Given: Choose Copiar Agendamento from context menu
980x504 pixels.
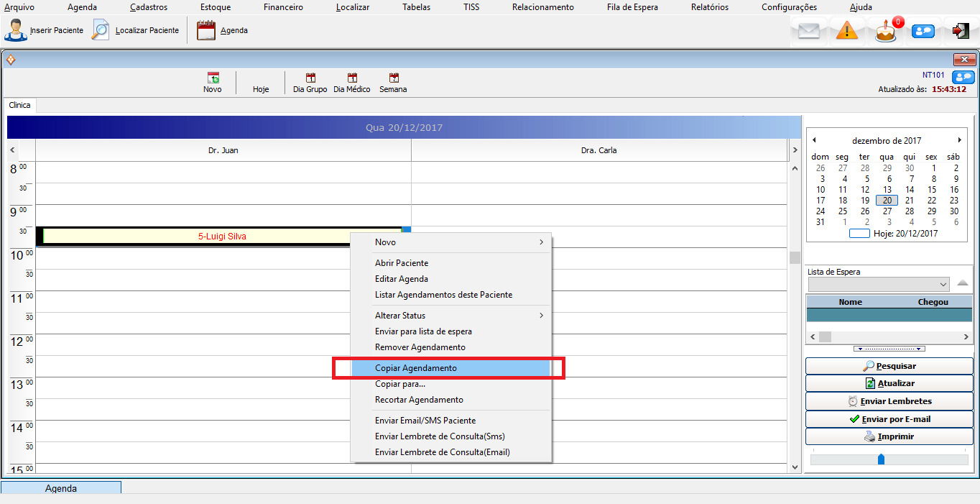Looking at the screenshot, I should pyautogui.click(x=416, y=368).
